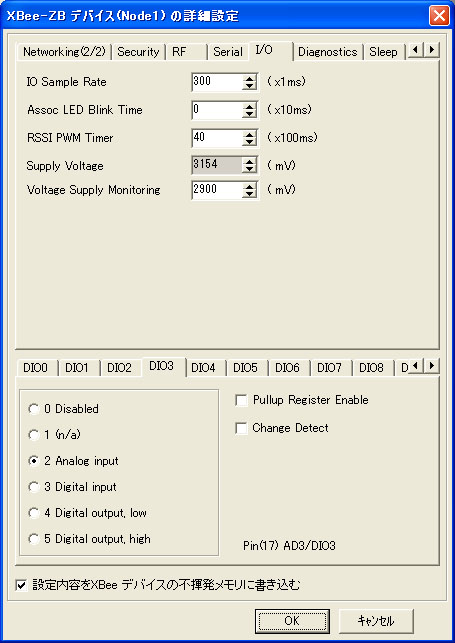
Task: Focus the IO Sample Rate input field
Action: point(217,81)
